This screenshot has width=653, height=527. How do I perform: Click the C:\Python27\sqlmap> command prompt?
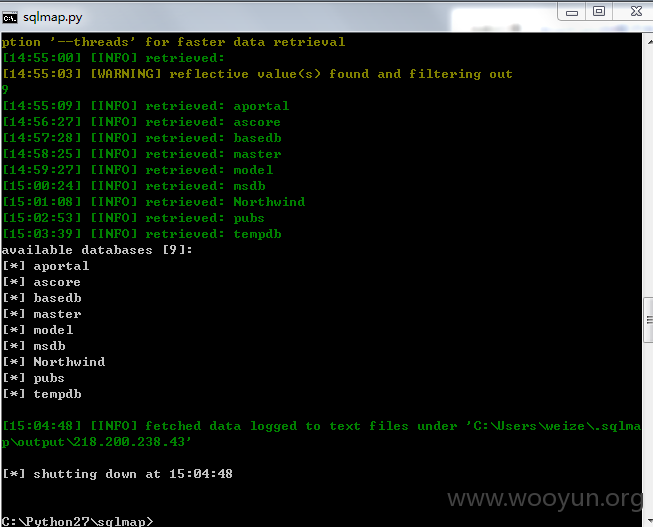click(77, 522)
